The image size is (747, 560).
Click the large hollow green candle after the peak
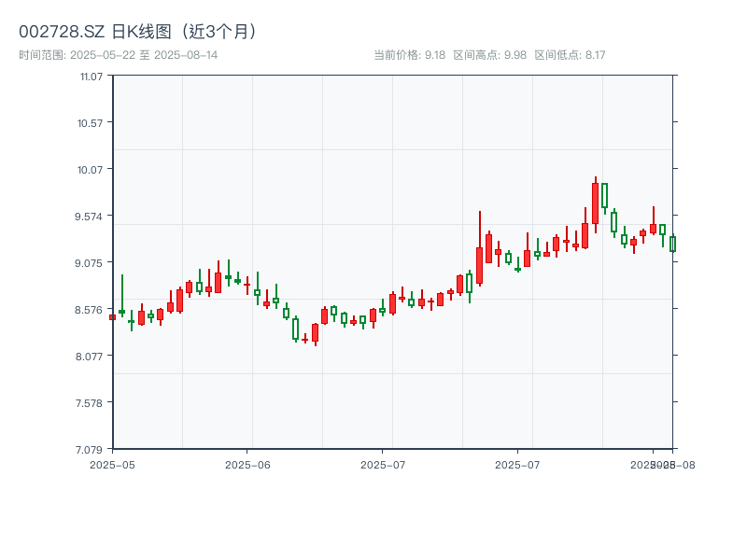[x=604, y=195]
